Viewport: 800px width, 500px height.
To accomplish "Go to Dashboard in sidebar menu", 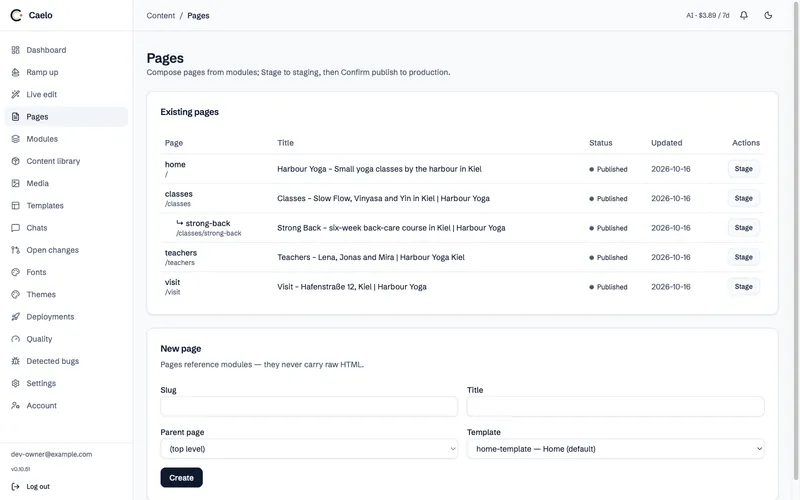I will 66,50.
